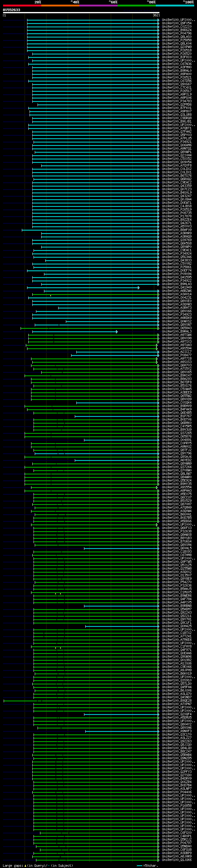Open hit UniRef100_P25858
The height and width of the screenshot is (868, 197).
point(177,40)
